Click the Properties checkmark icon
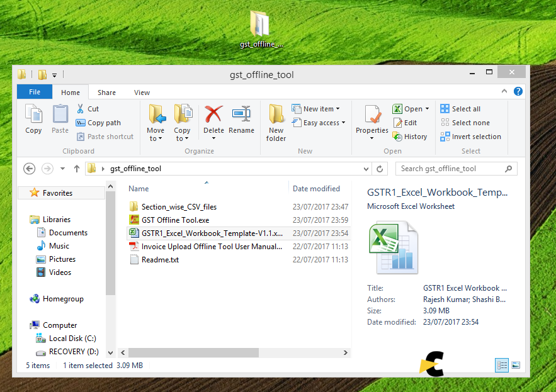 pyautogui.click(x=372, y=115)
